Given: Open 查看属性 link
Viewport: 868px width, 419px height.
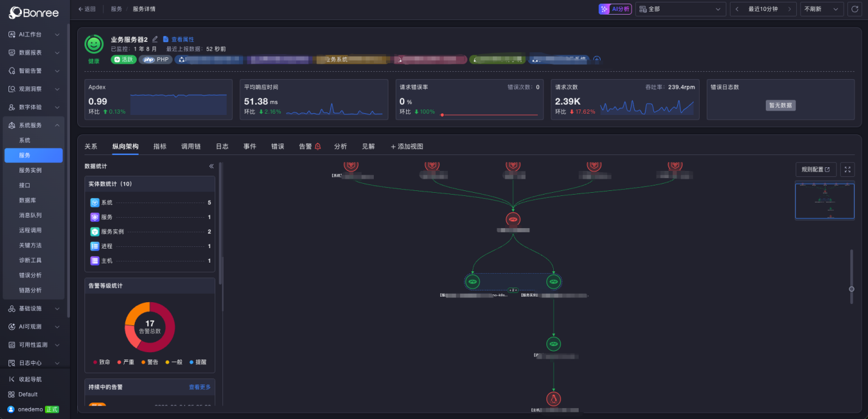Looking at the screenshot, I should pos(178,40).
